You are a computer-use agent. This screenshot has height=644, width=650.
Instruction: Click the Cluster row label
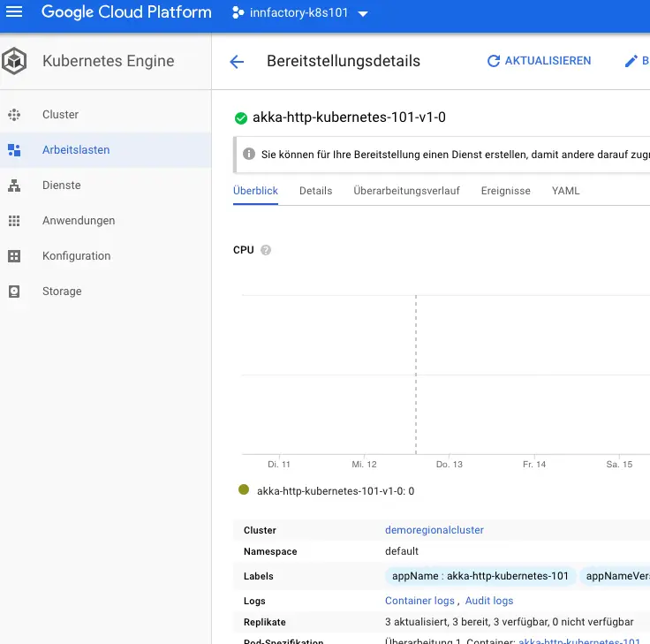pos(260,530)
